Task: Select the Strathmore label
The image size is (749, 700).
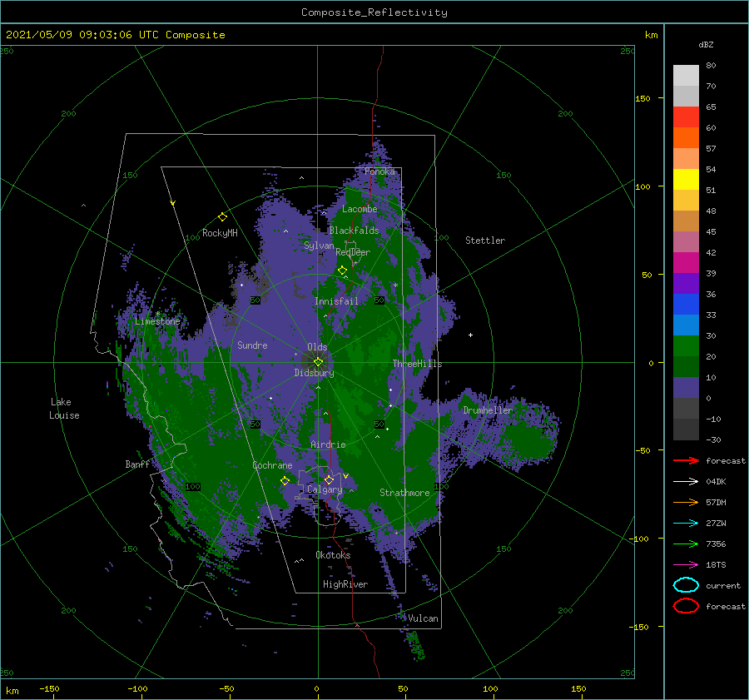Action: click(x=404, y=493)
